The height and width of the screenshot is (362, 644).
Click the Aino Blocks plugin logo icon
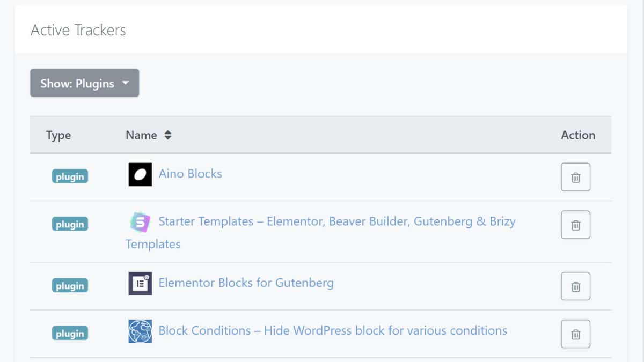[139, 174]
